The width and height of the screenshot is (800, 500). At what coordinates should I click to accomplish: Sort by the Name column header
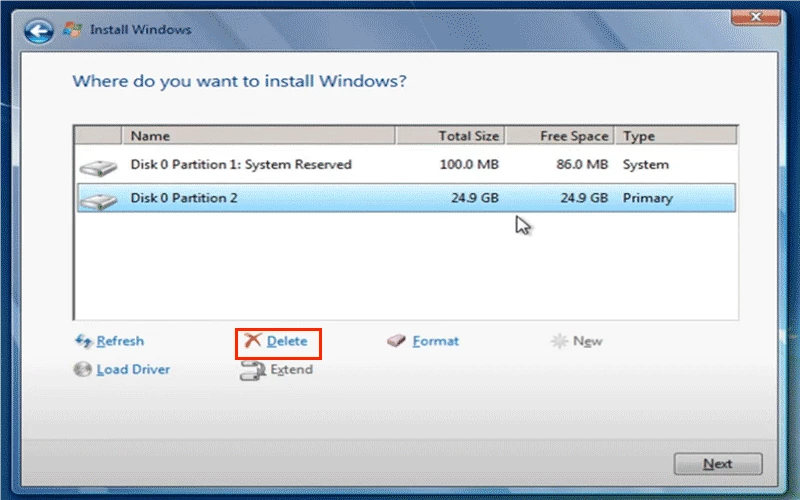(258, 136)
